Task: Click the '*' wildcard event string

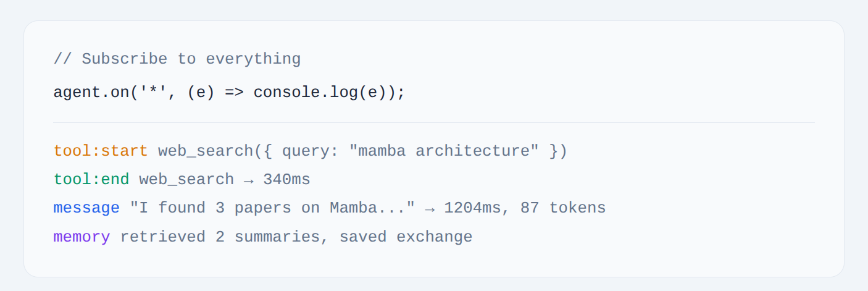Action: 153,93
